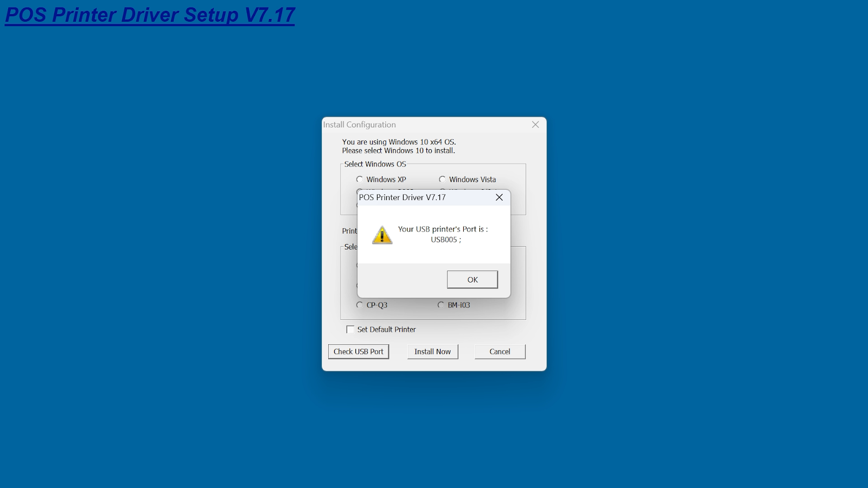Open the POS Printer Driver Setup V7.17 title link
The width and height of the screenshot is (868, 488).
tap(150, 15)
